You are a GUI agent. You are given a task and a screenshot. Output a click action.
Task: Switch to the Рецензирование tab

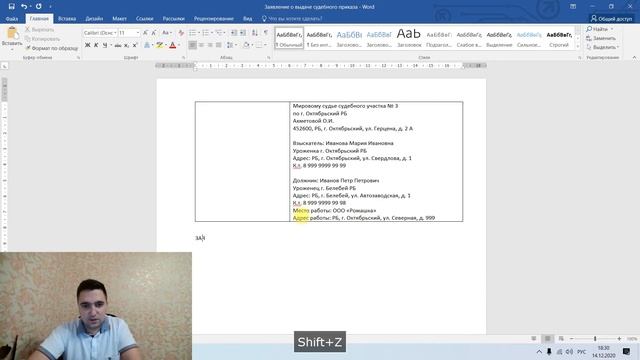214,18
